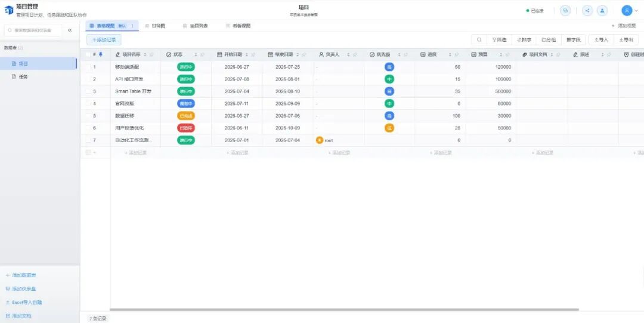Screen dimensions: 644x323
Task: Open the 字段 fields button
Action: click(x=573, y=40)
